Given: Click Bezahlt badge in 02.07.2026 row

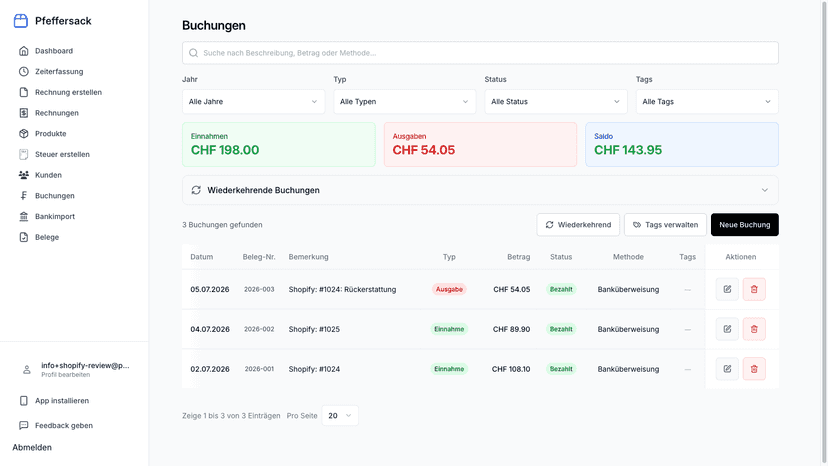Looking at the screenshot, I should click(x=561, y=369).
